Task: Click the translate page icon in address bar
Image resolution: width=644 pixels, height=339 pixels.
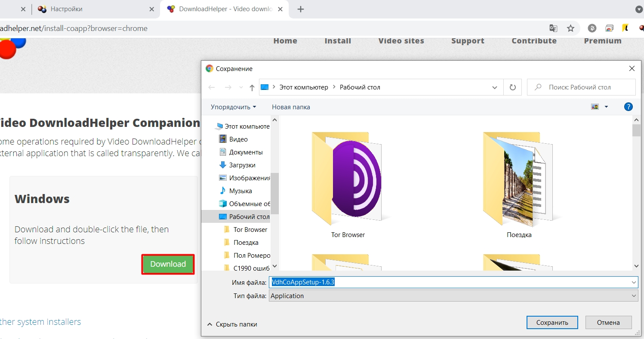Action: (x=553, y=28)
